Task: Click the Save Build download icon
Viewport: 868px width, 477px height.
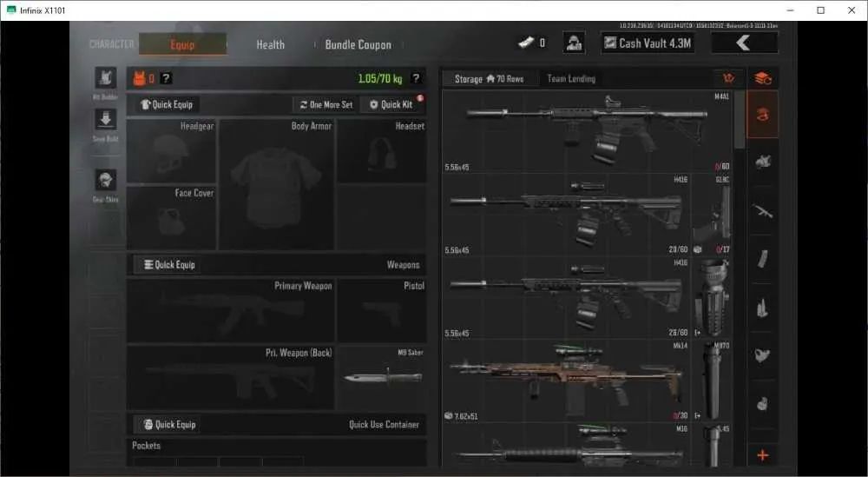Action: pos(105,119)
